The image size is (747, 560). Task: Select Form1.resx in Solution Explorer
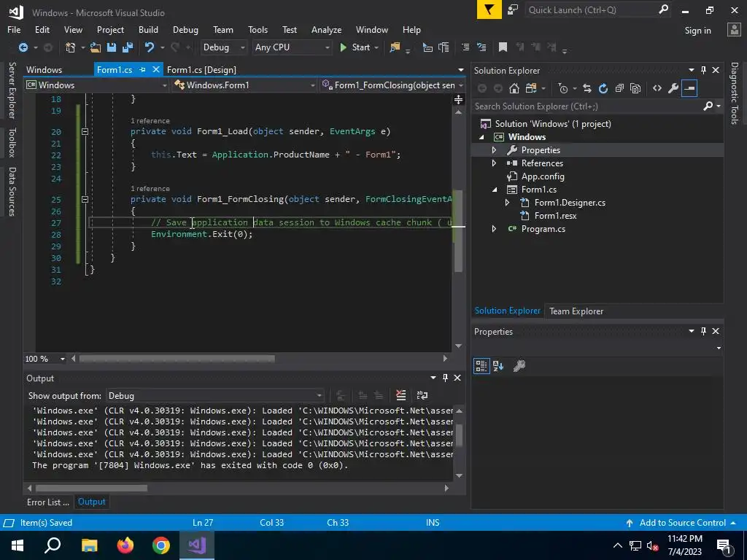[x=555, y=216]
